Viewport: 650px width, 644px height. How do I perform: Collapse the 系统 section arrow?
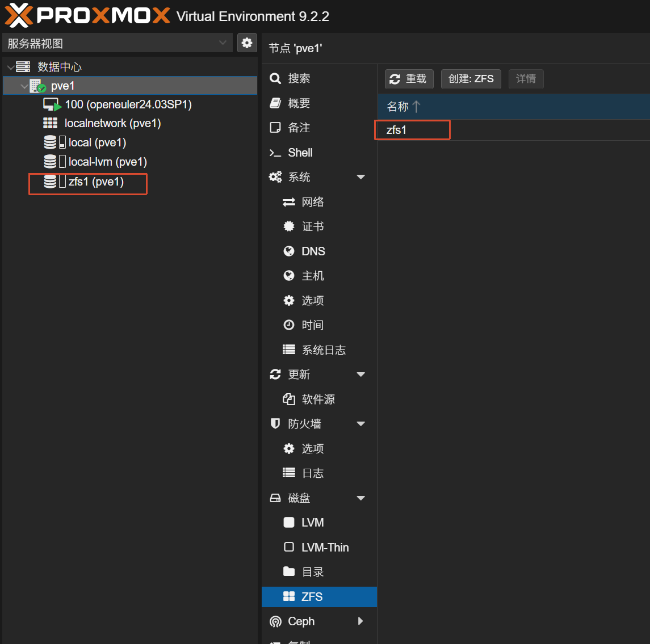360,178
